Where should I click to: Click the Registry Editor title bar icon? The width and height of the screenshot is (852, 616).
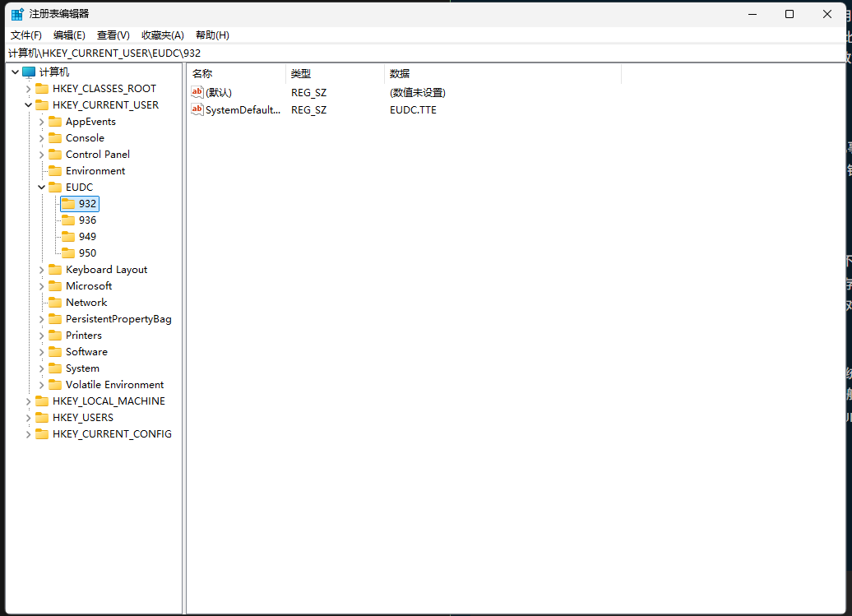coord(17,14)
